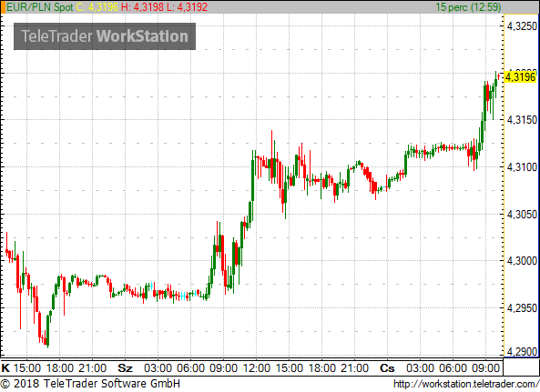This screenshot has height=392, width=540.
Task: Click the 4,3000 price axis label
Action: pyautogui.click(x=522, y=261)
